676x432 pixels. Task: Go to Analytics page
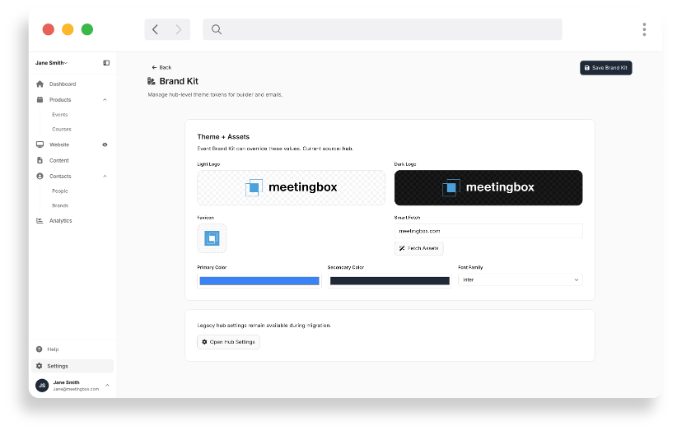tap(60, 221)
